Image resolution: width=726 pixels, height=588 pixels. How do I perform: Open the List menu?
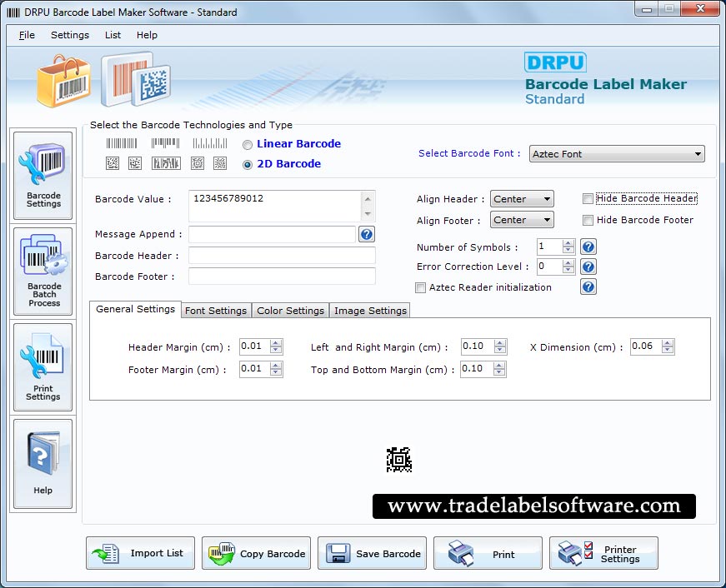tap(113, 35)
